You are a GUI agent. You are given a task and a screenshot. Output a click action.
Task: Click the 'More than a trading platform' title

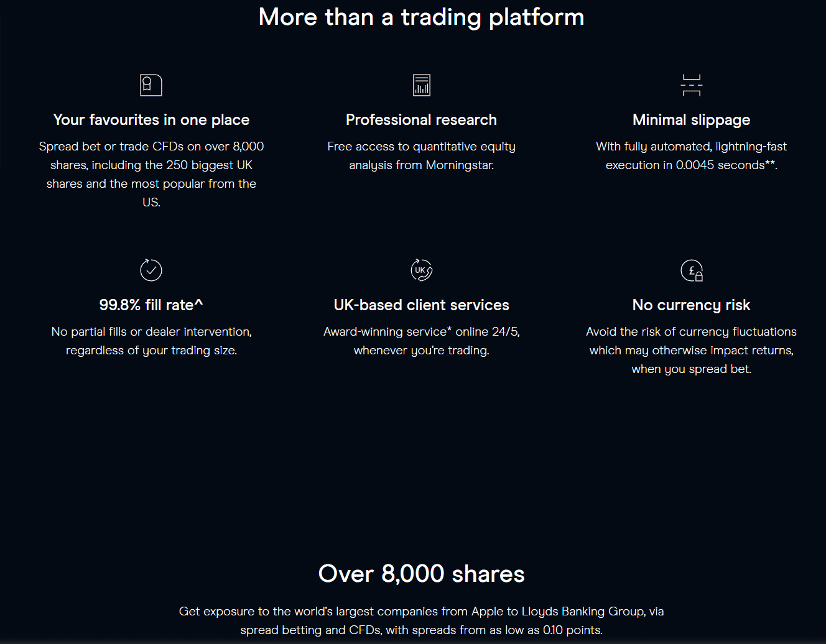pos(422,17)
